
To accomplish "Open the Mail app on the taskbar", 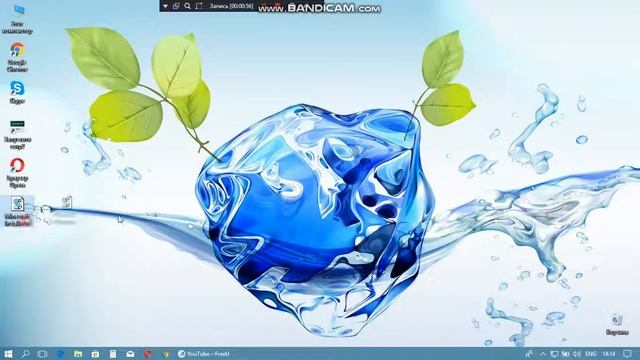I will point(130,354).
